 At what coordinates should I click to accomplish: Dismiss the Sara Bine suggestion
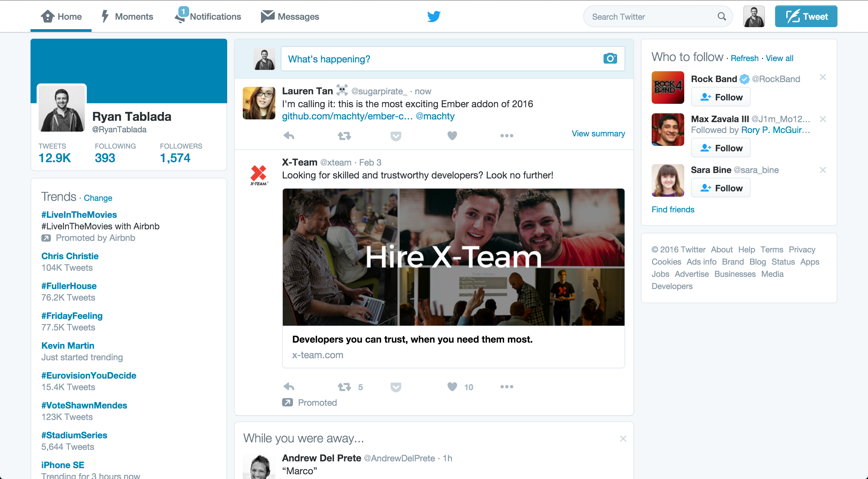[823, 170]
